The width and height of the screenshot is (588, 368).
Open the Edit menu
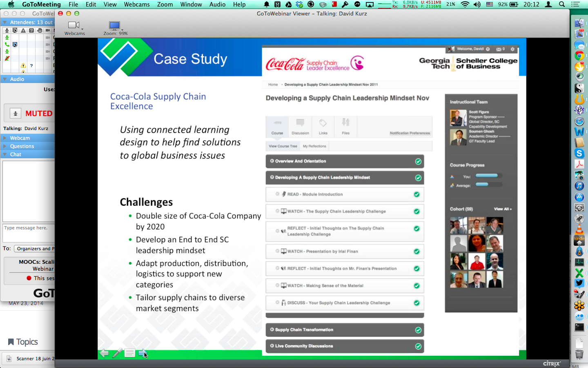click(x=91, y=4)
